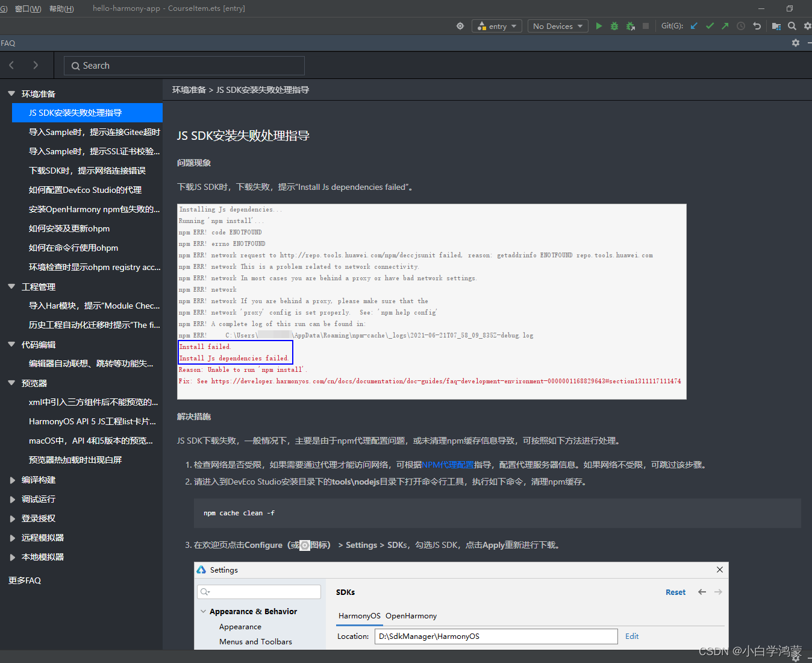Expand the 登录授权 section
The width and height of the screenshot is (812, 663).
12,519
